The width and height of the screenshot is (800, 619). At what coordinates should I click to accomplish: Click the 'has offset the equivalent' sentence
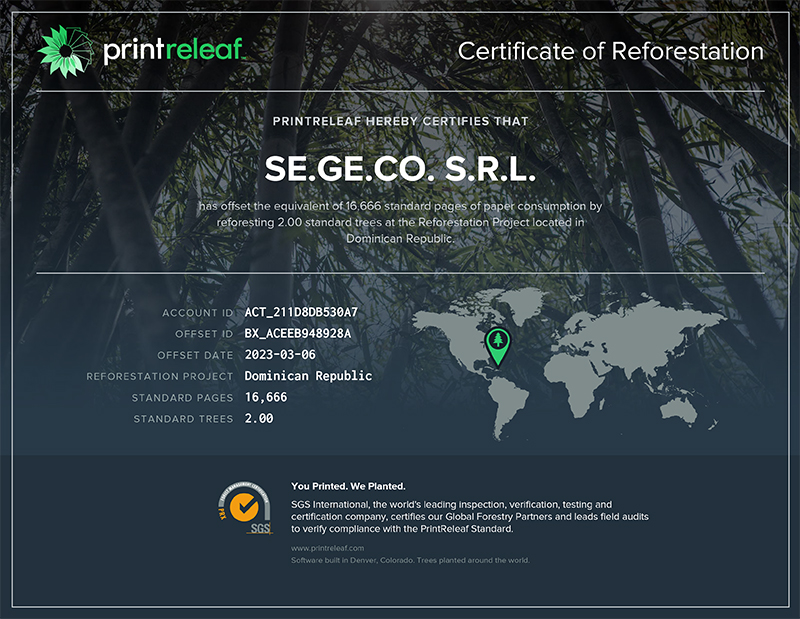click(401, 222)
